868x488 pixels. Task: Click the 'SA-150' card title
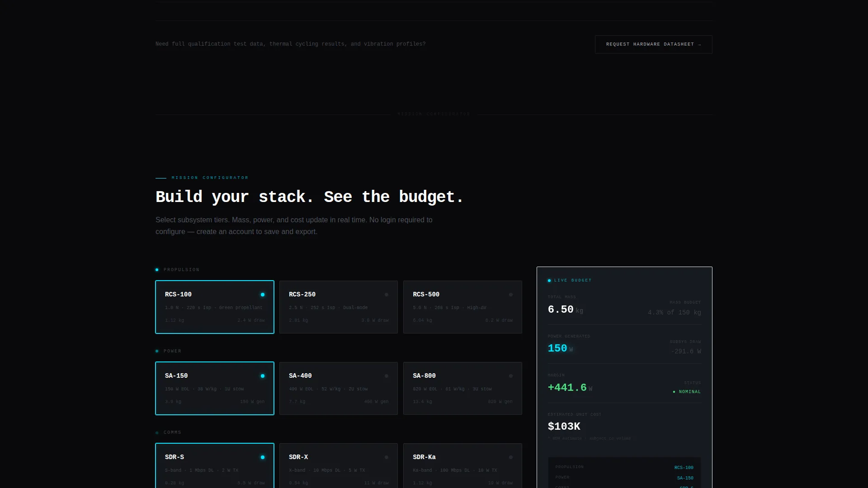click(x=176, y=375)
